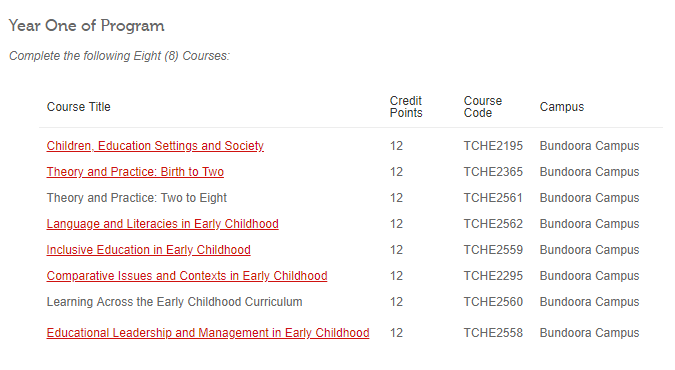
Task: Select course code TCHE2195
Action: click(x=493, y=146)
